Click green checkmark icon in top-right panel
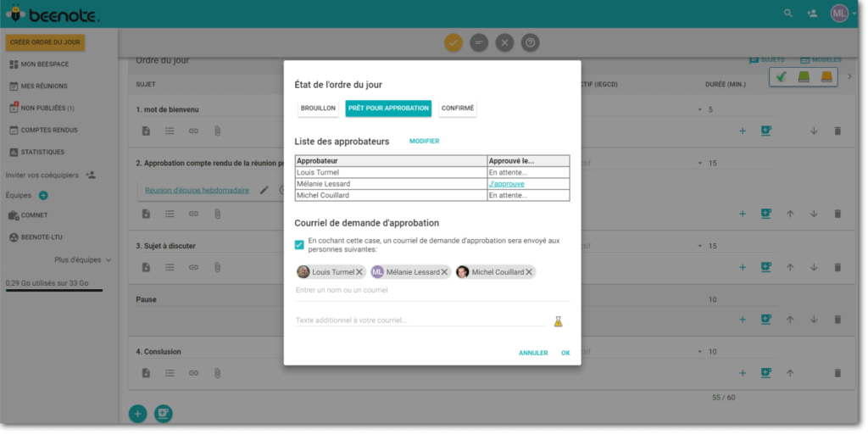 (781, 77)
